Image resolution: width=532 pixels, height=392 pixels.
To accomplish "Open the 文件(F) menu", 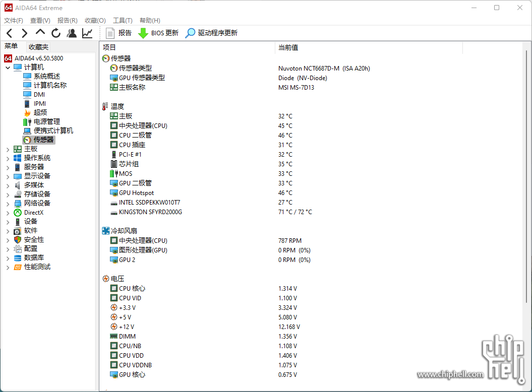I will coord(14,21).
